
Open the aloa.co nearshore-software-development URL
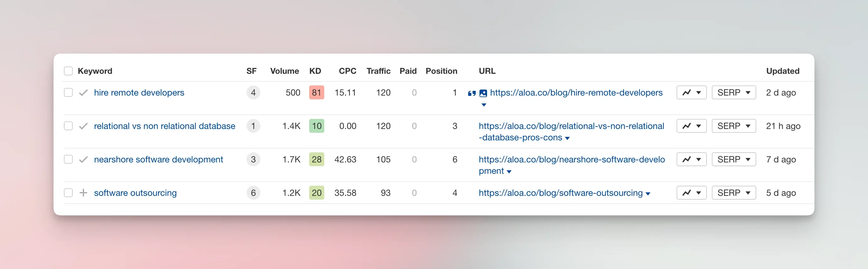[571, 159]
